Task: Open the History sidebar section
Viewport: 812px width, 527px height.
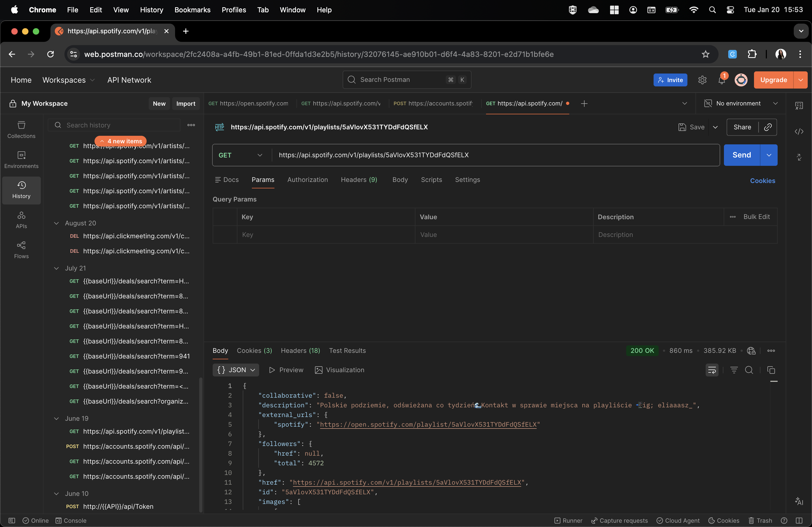Action: (21, 190)
